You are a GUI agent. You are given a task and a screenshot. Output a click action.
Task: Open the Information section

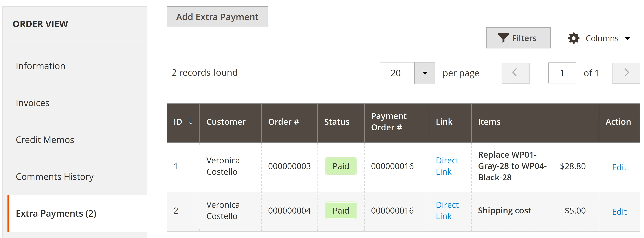(x=41, y=66)
